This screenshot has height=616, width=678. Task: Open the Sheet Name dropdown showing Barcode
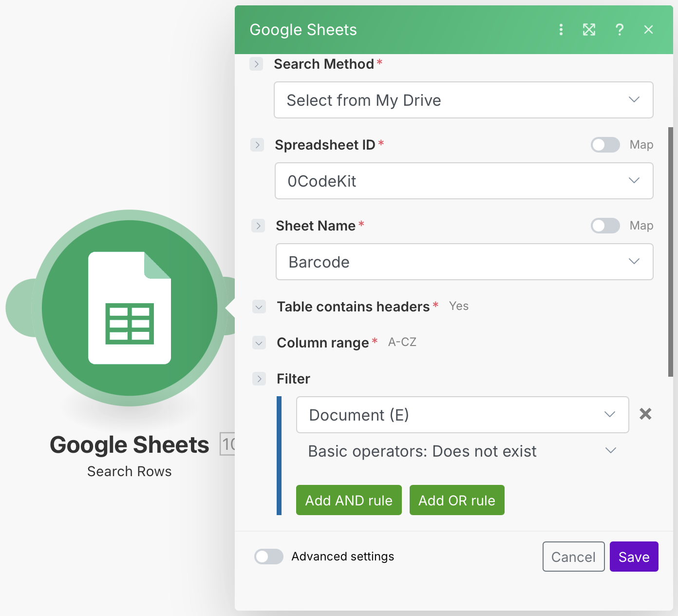click(x=465, y=262)
